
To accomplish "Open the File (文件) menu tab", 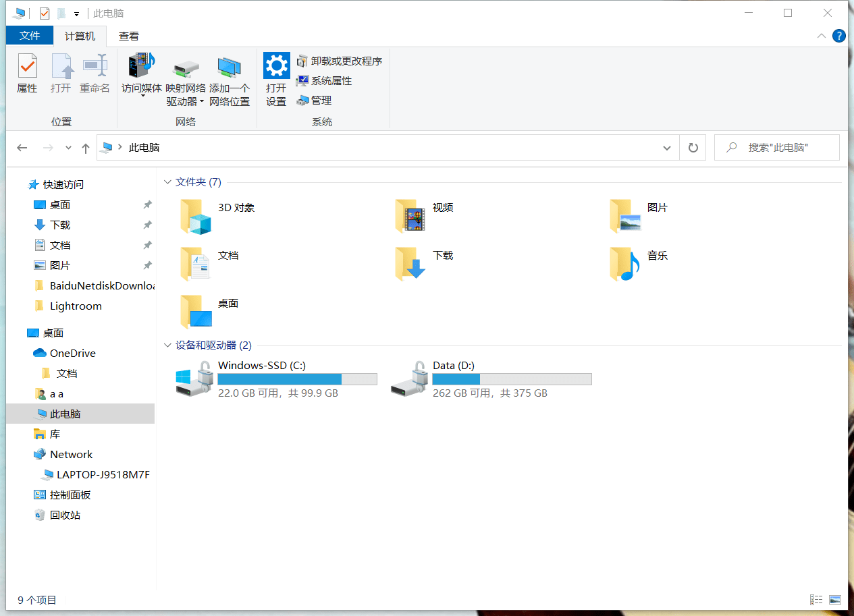I will coord(30,36).
